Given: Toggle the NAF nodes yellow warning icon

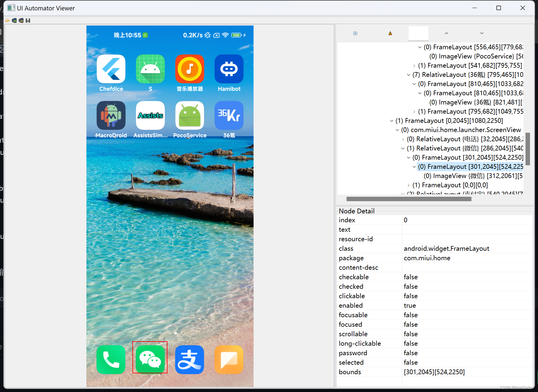Looking at the screenshot, I should coord(390,33).
